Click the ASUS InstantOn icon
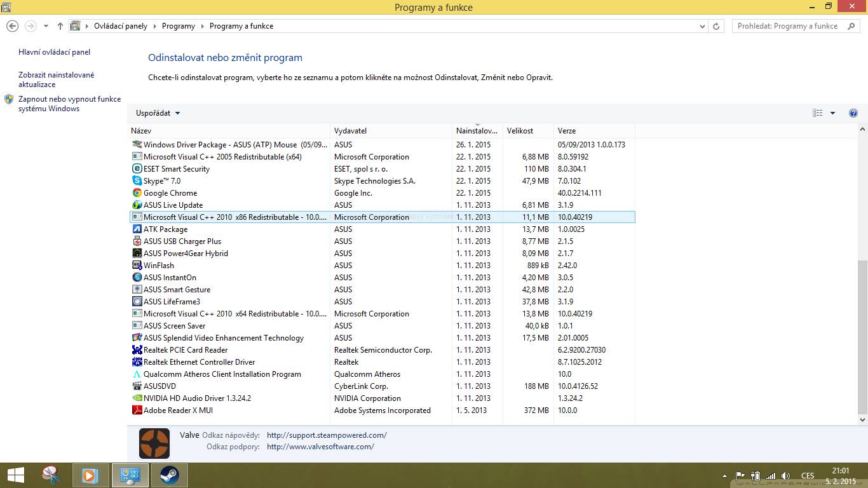Viewport: 868px width, 488px height. 137,278
